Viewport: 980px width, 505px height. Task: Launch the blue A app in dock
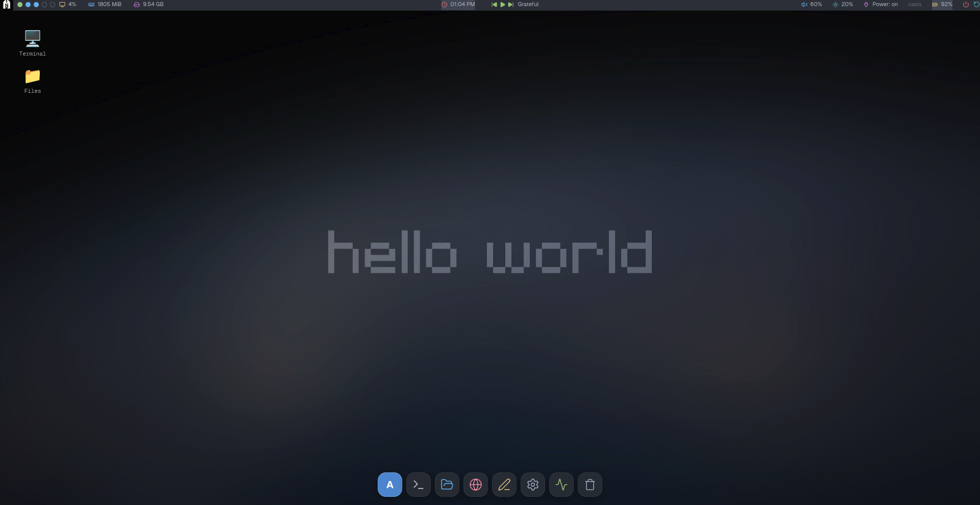pos(390,485)
